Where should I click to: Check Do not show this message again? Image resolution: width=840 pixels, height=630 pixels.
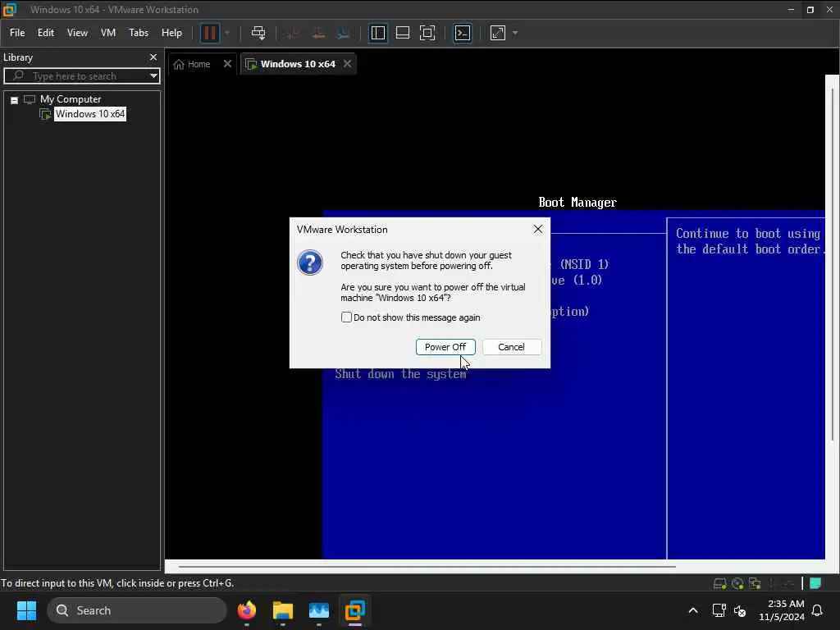[347, 317]
